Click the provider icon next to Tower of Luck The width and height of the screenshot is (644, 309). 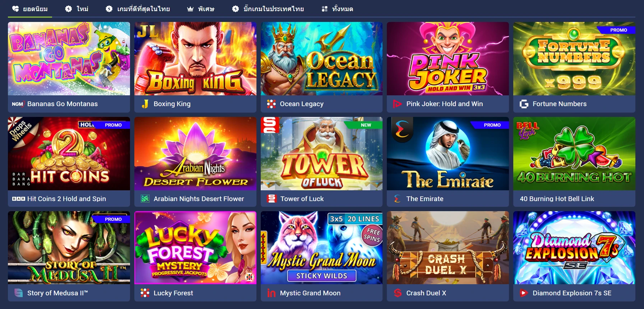[x=272, y=199]
